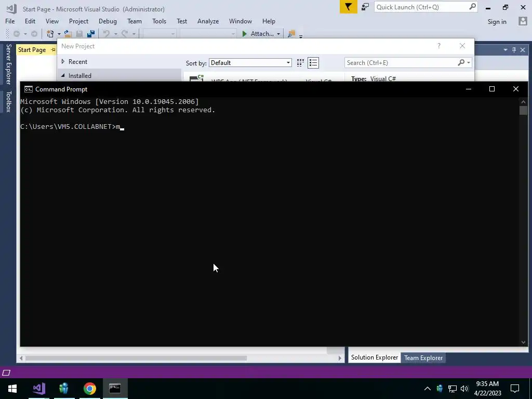Open the notifications flag icon
Viewport: 532px width, 399px height.
point(349,7)
